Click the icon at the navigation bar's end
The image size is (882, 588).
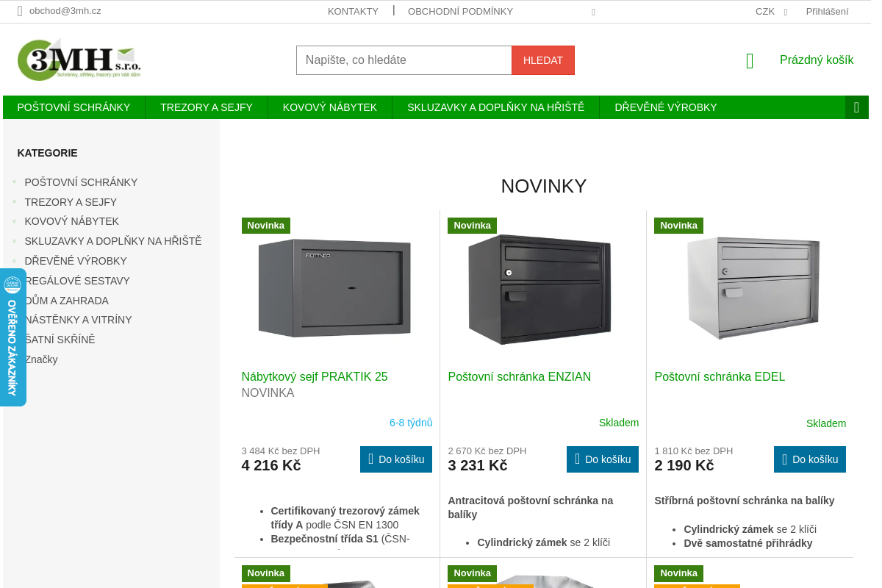856,107
